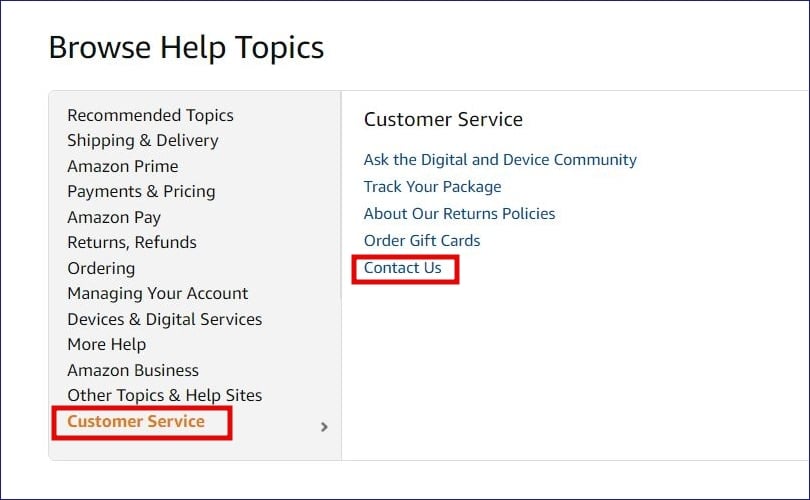Choose Other Topics & Help Sites

(x=165, y=396)
